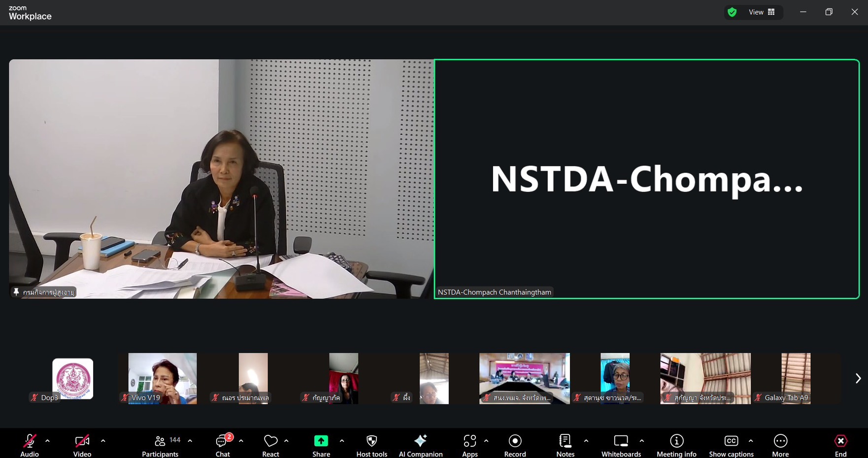Open Host tools shield icon
The height and width of the screenshot is (458, 868).
(x=372, y=441)
